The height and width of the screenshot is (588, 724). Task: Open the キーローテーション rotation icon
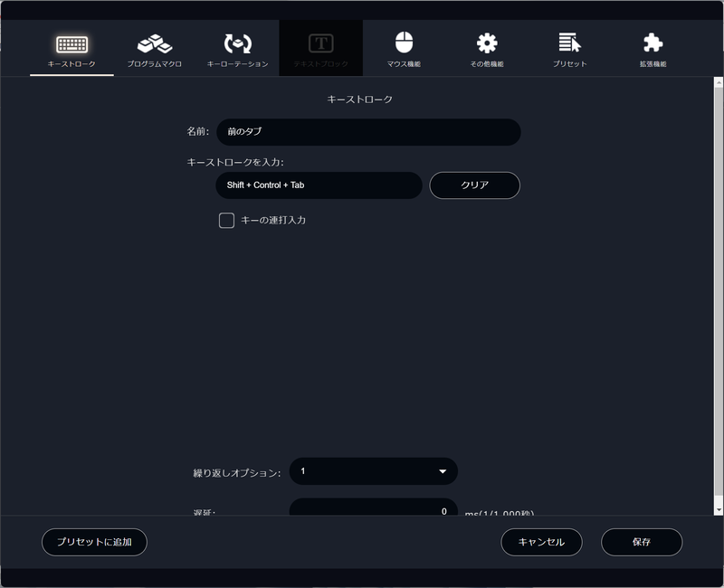click(238, 43)
